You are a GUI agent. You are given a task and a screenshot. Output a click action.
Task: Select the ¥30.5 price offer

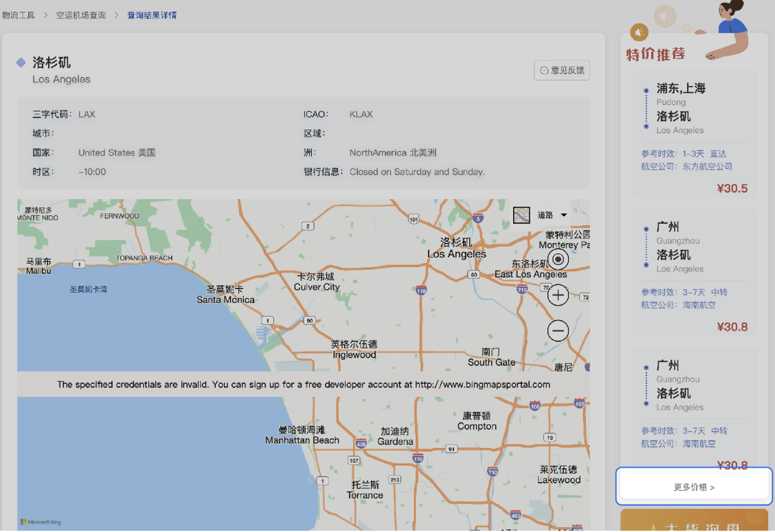(731, 188)
